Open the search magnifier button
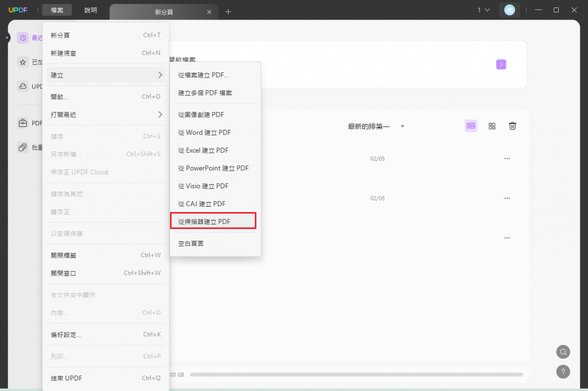The image size is (588, 391). 563,351
